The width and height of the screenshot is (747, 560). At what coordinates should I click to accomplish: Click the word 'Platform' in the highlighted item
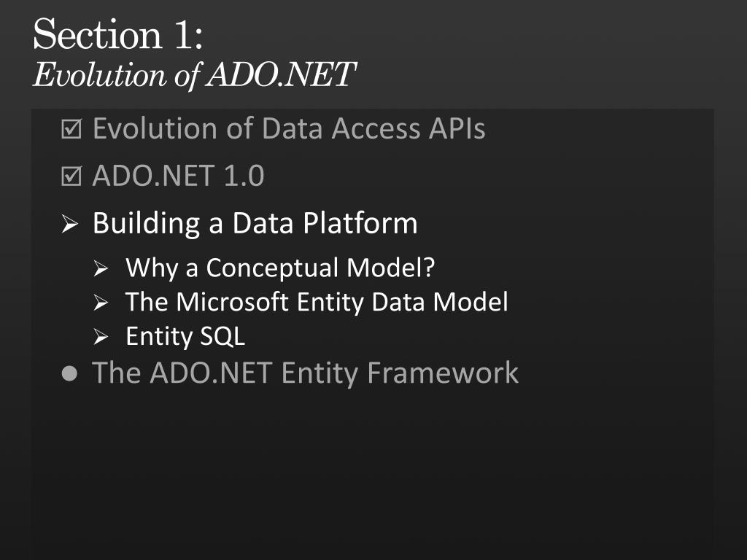[x=360, y=223]
